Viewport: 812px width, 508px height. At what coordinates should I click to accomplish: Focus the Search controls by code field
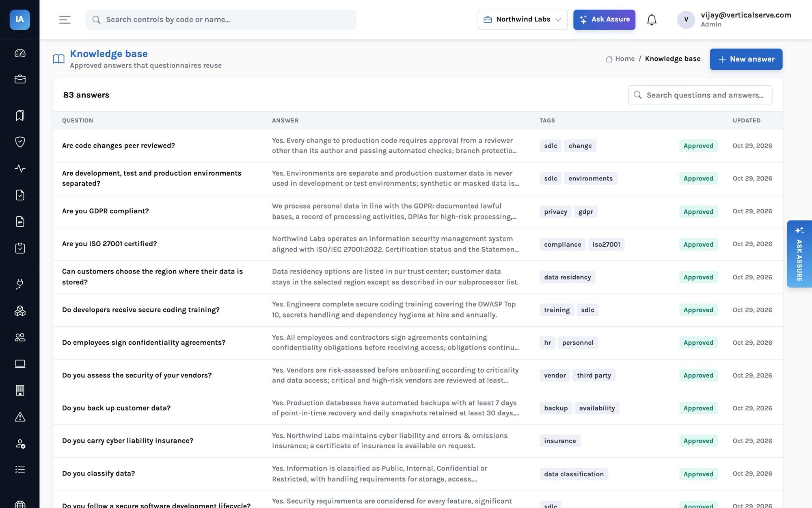(x=221, y=20)
